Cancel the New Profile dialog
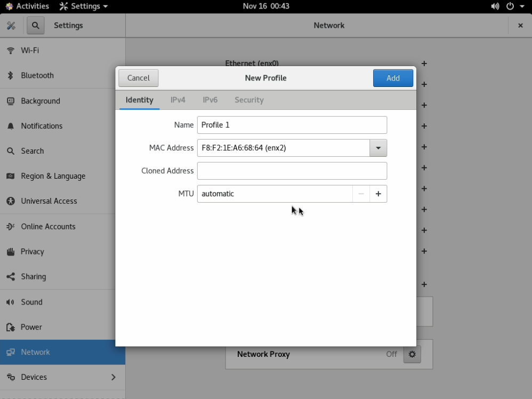This screenshot has width=532, height=399. [x=138, y=78]
